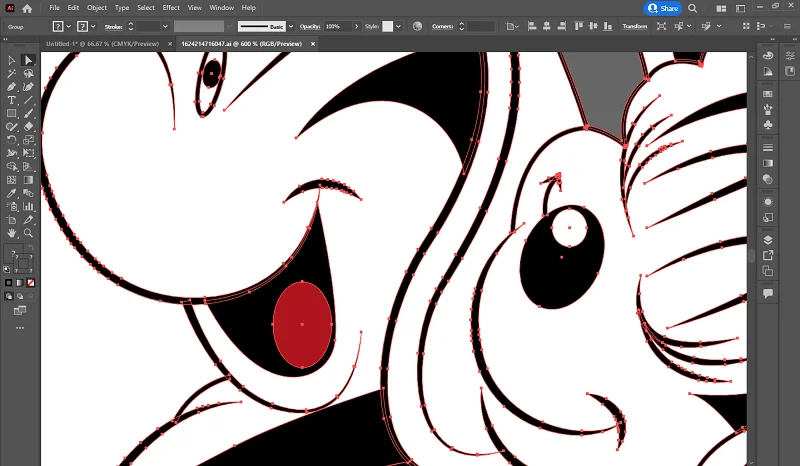Viewport: 800px width, 466px height.
Task: Pick the Blend tool
Action: (29, 193)
